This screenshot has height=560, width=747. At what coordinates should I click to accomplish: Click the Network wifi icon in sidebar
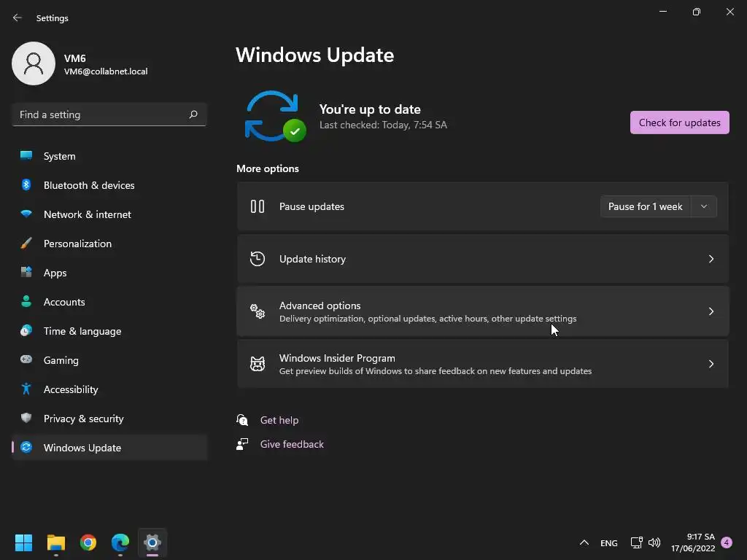26,214
